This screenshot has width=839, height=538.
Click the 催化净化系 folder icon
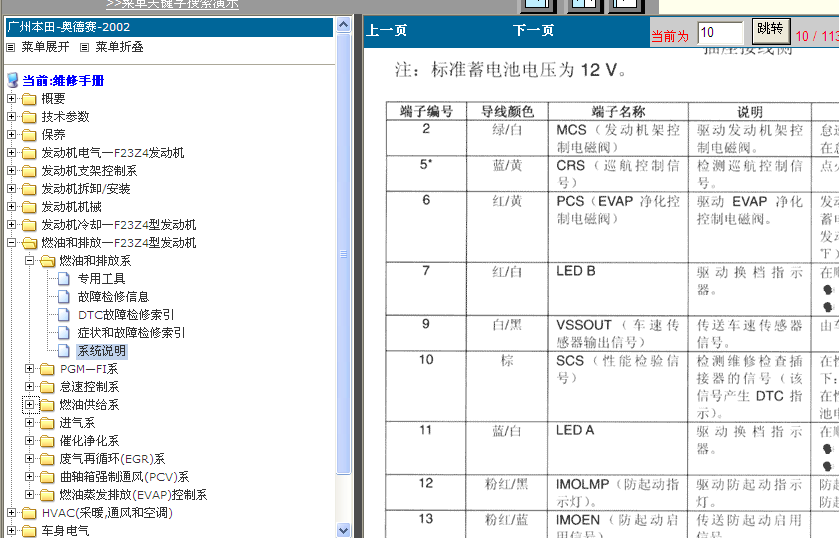tap(48, 441)
